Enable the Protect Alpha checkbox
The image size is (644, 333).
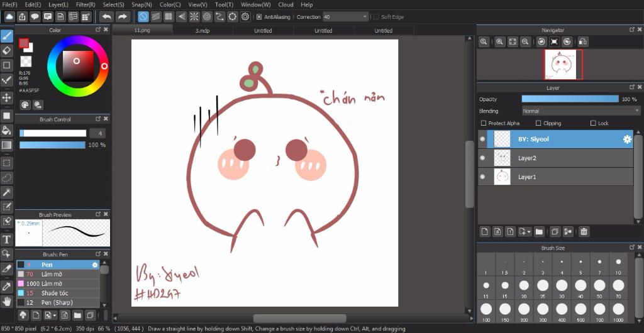point(484,123)
